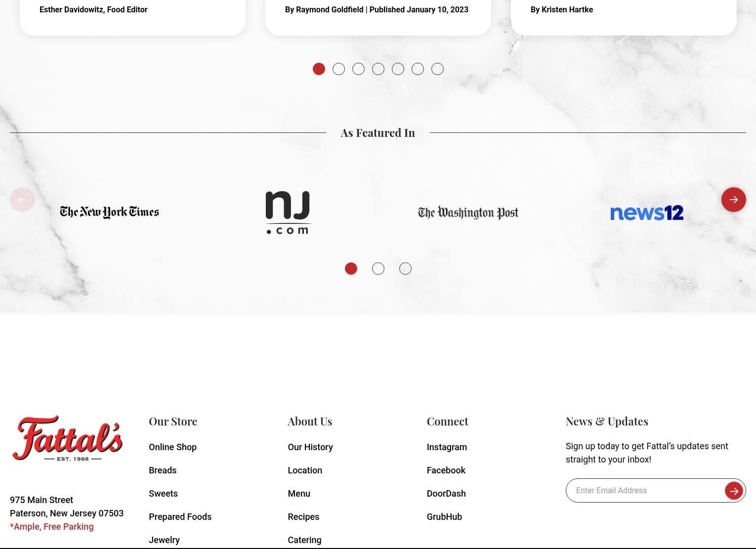Open the Sweets footer link

click(x=163, y=493)
